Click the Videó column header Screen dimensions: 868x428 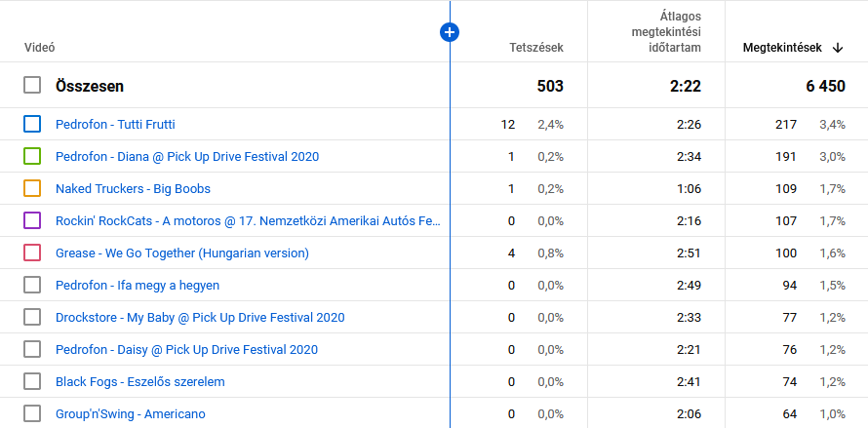pyautogui.click(x=39, y=48)
